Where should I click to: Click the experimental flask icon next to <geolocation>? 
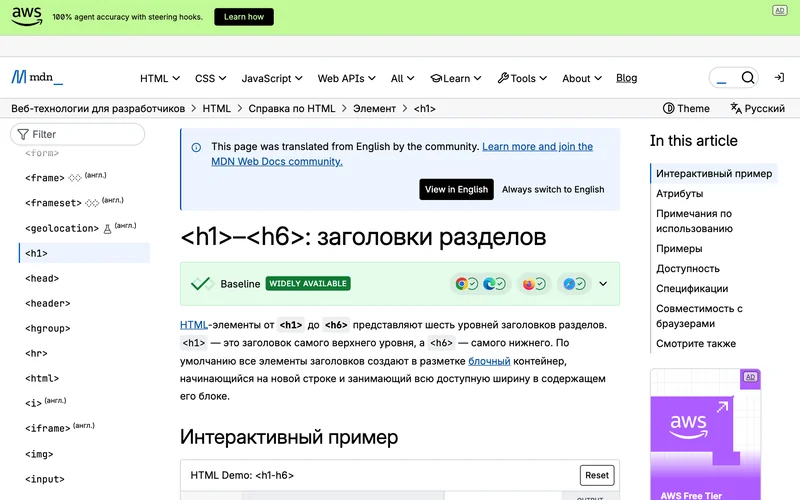coord(107,229)
